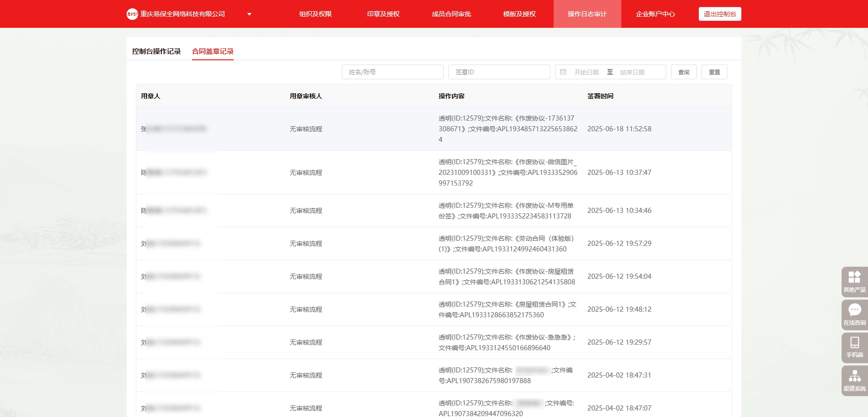Open the 结束日期 date picker
Image resolution: width=868 pixels, height=417 pixels.
pyautogui.click(x=632, y=72)
